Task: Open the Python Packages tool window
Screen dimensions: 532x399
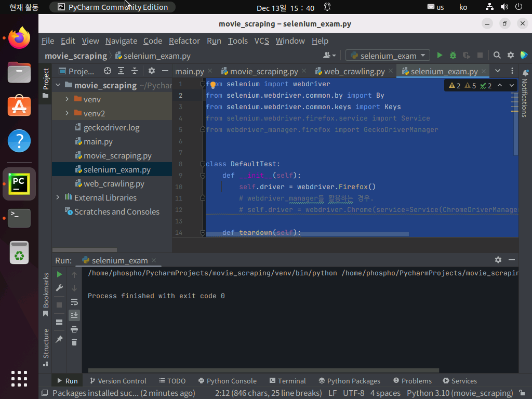Action: pos(350,381)
